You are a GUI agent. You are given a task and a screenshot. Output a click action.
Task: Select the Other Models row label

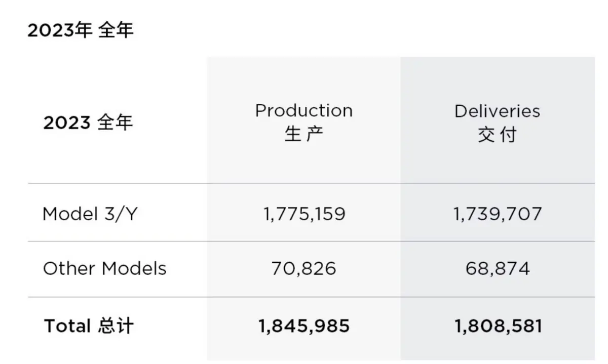[x=105, y=268]
